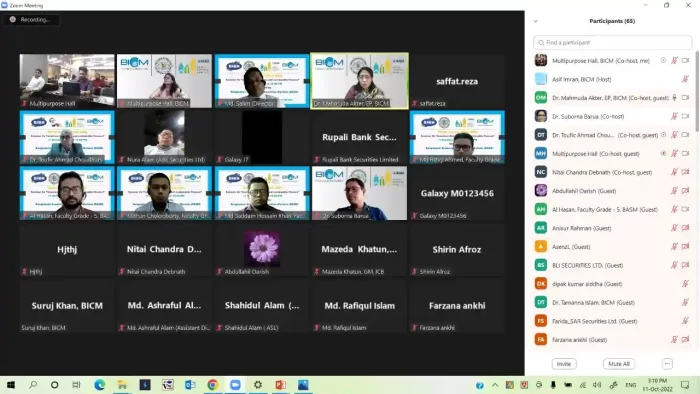The width and height of the screenshot is (700, 394).
Task: Click recording indicator icon for Dr. Toufic Ahmad
Action: (663, 135)
